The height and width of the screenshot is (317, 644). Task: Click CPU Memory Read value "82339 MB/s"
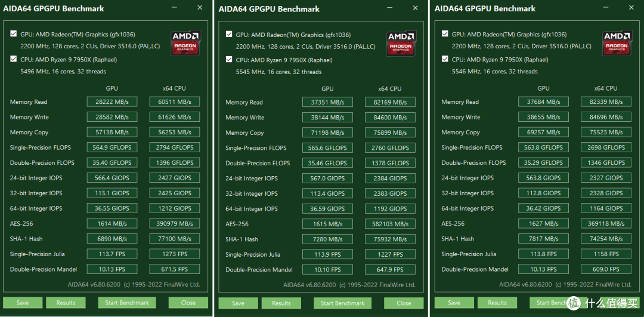pyautogui.click(x=606, y=102)
